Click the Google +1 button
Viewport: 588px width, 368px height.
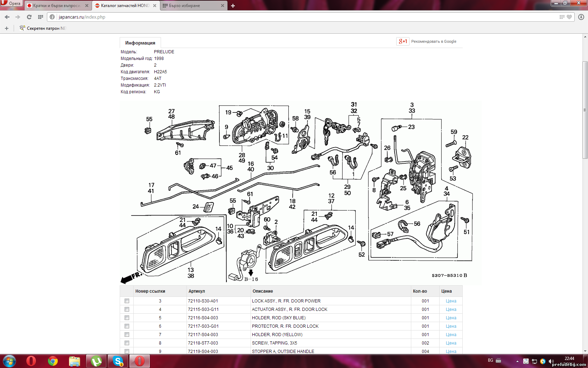click(403, 41)
